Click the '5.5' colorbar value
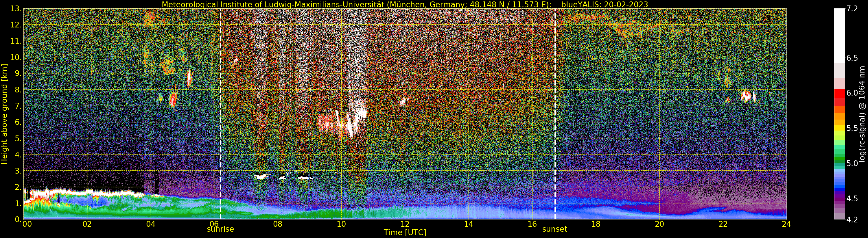868x238 pixels. 852,128
